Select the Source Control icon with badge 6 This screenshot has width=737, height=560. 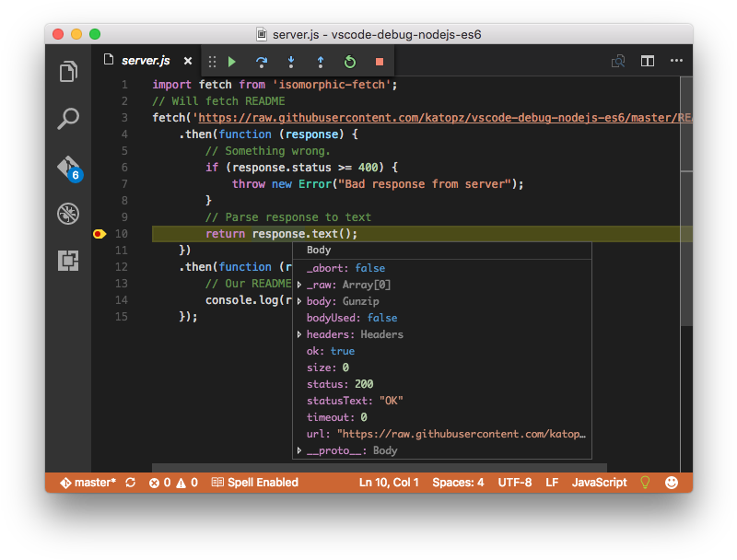(x=67, y=166)
